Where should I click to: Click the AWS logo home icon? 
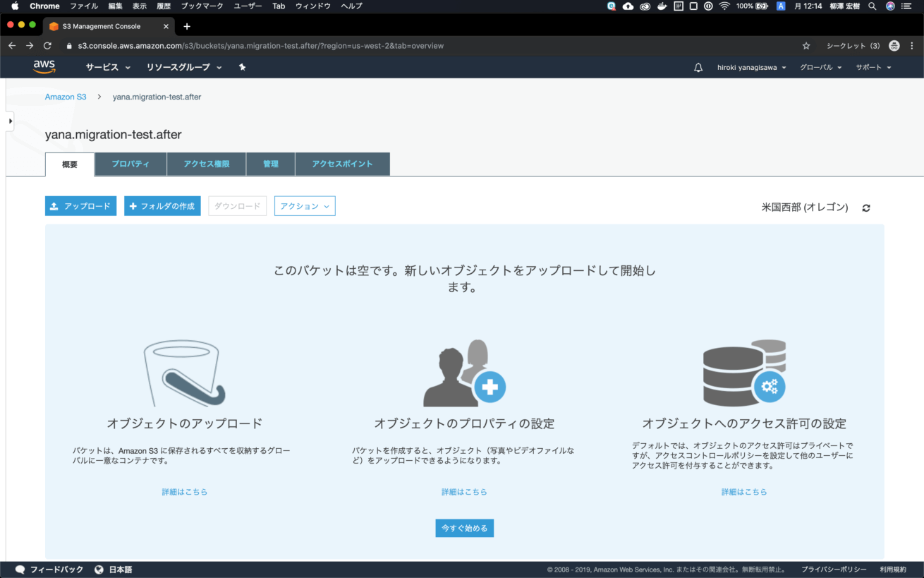pos(44,67)
